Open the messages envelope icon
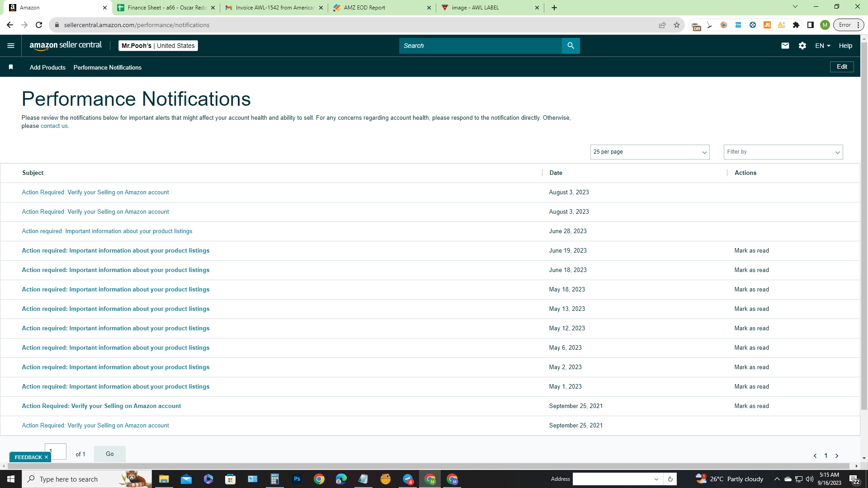 point(785,46)
